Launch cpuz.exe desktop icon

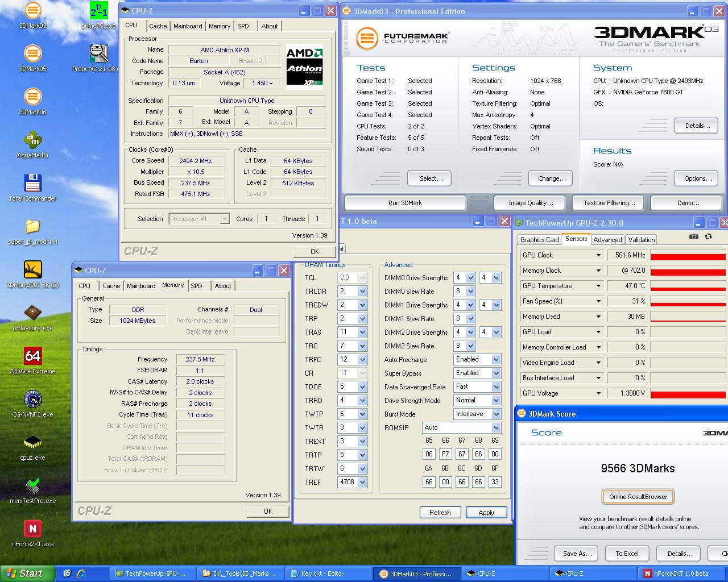point(32,447)
